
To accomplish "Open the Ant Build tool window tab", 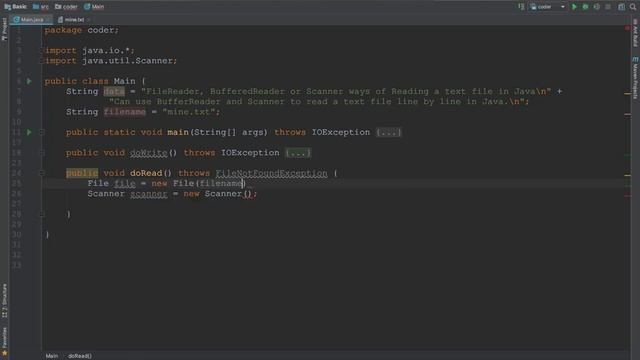I will [x=636, y=33].
